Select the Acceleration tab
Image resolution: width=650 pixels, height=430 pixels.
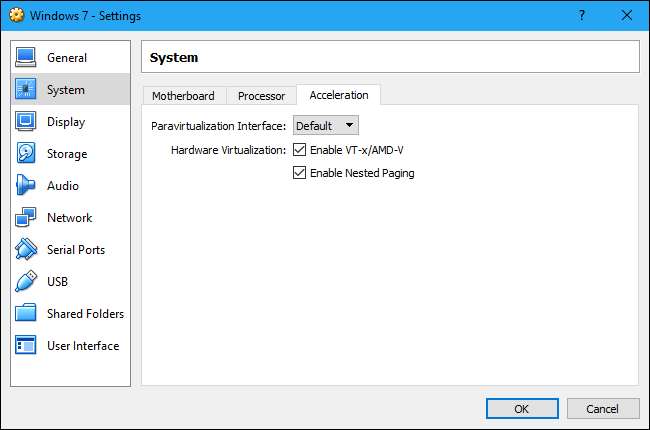[x=338, y=95]
